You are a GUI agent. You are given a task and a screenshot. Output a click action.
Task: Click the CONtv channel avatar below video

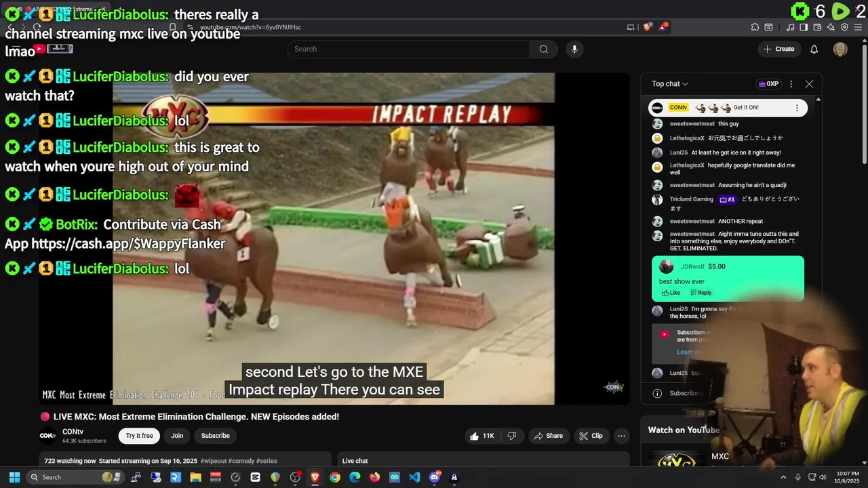(48, 436)
